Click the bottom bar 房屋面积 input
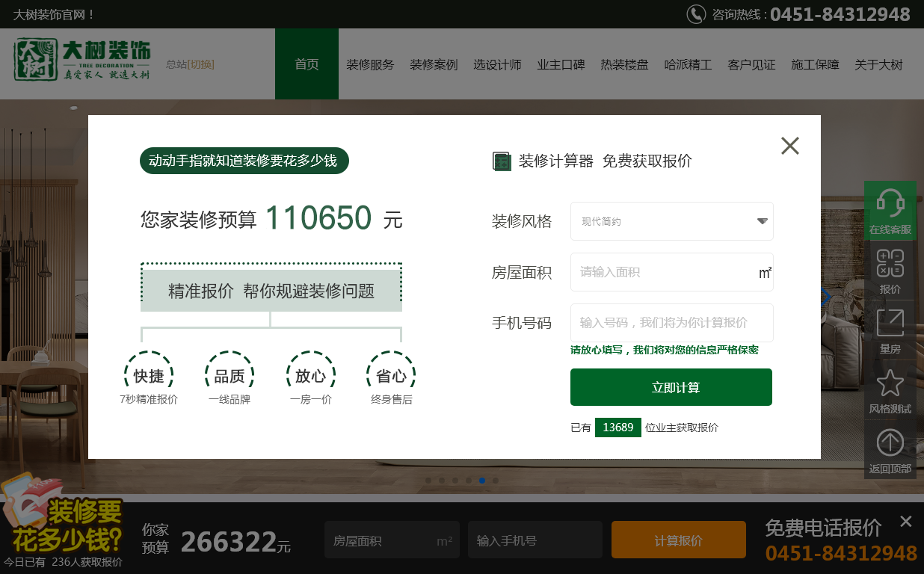Image resolution: width=924 pixels, height=574 pixels. 393,540
